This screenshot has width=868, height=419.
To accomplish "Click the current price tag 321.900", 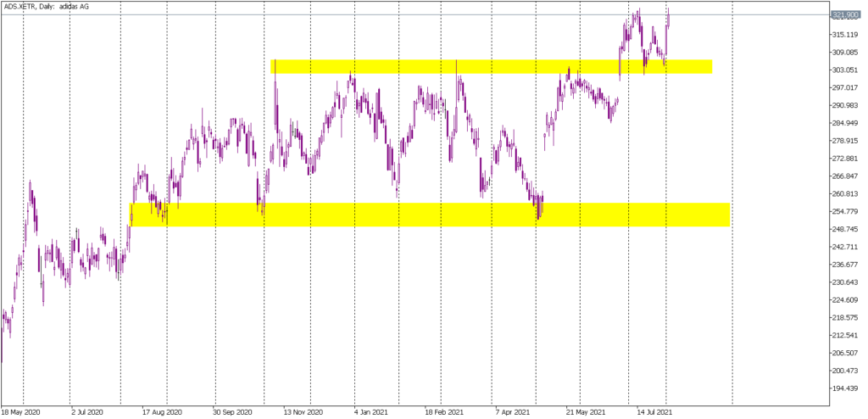I will [x=845, y=15].
